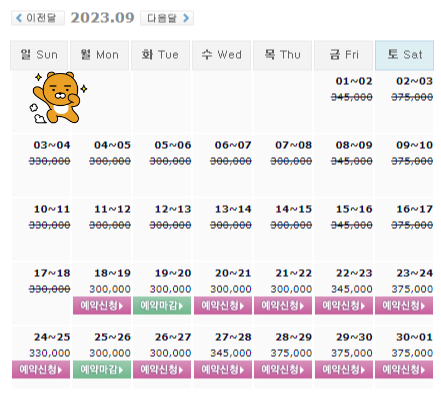Click 예약신청 button for 27~28
This screenshot has width=441, height=393.
point(223,370)
